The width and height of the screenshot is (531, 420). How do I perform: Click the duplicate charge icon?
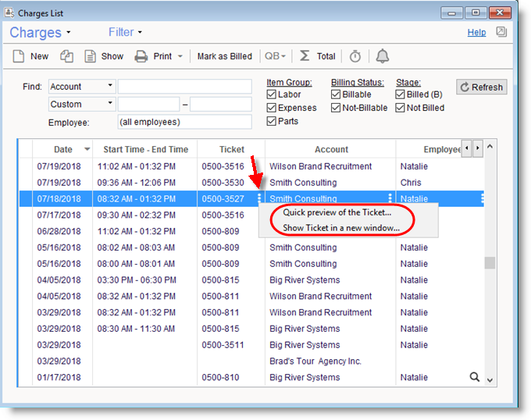tap(67, 56)
